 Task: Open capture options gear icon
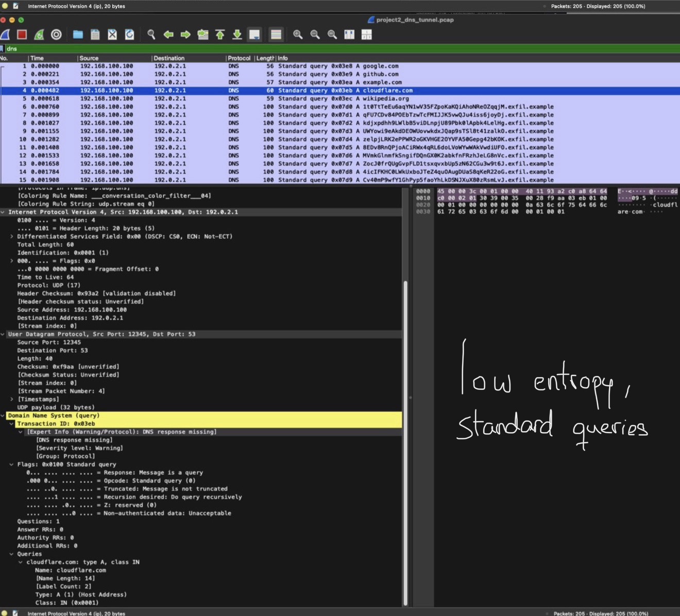pyautogui.click(x=56, y=35)
